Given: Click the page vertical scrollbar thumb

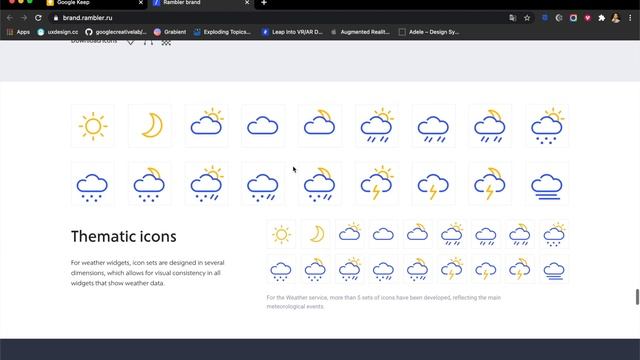Looking at the screenshot, I should click(637, 297).
